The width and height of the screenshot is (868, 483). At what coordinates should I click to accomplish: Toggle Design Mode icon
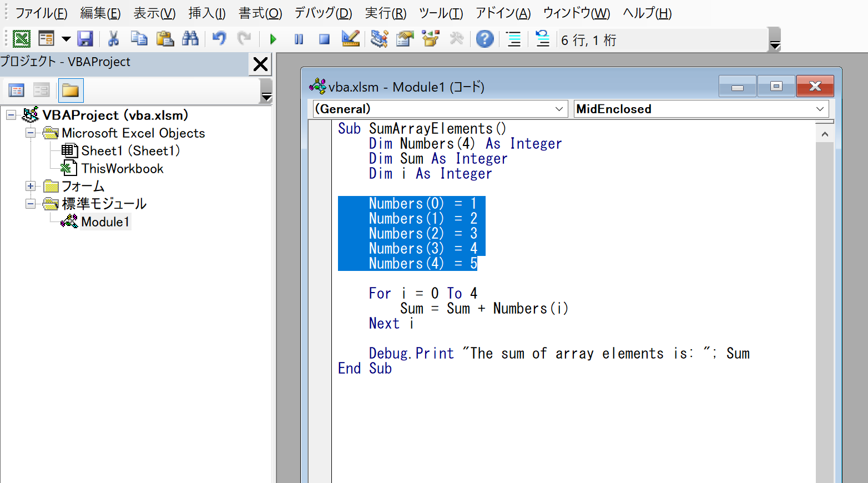[x=350, y=39]
